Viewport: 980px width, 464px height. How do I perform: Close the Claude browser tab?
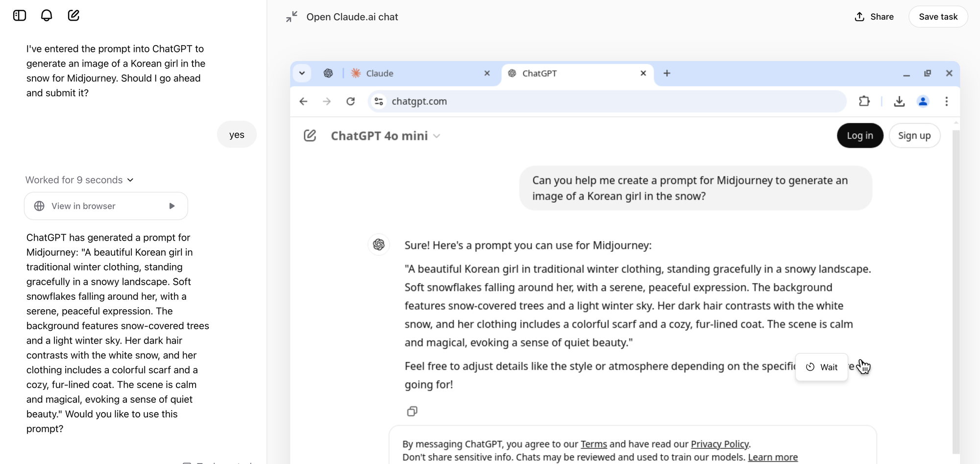(487, 73)
